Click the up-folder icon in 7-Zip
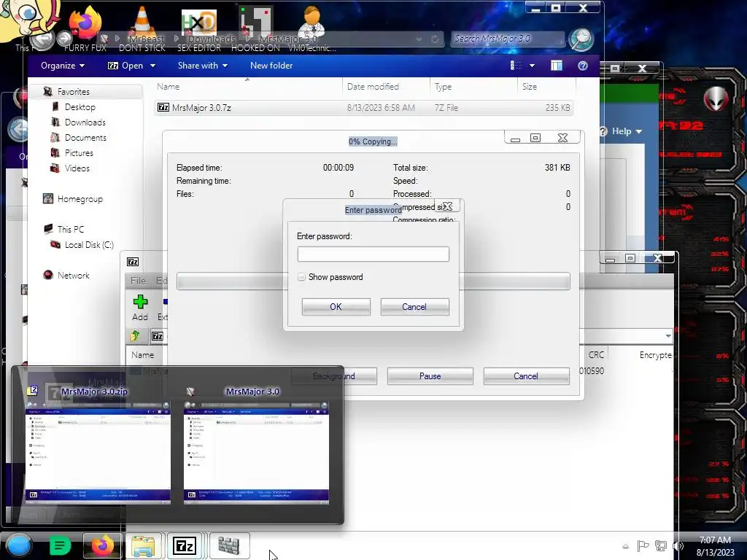 pyautogui.click(x=135, y=335)
